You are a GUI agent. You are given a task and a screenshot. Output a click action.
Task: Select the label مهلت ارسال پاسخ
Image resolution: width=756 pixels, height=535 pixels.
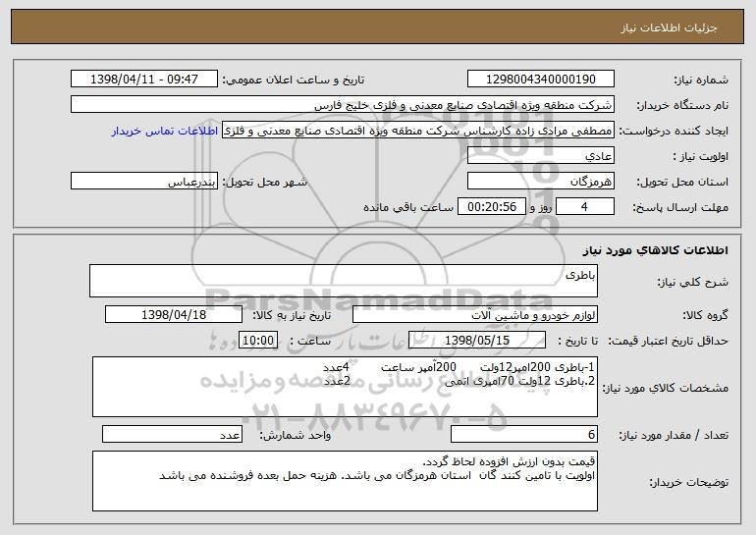680,207
